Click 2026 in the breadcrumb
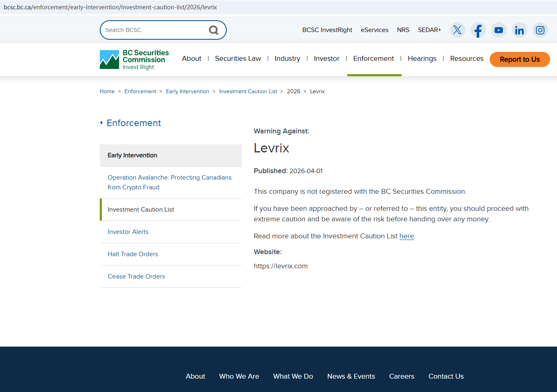 point(294,91)
